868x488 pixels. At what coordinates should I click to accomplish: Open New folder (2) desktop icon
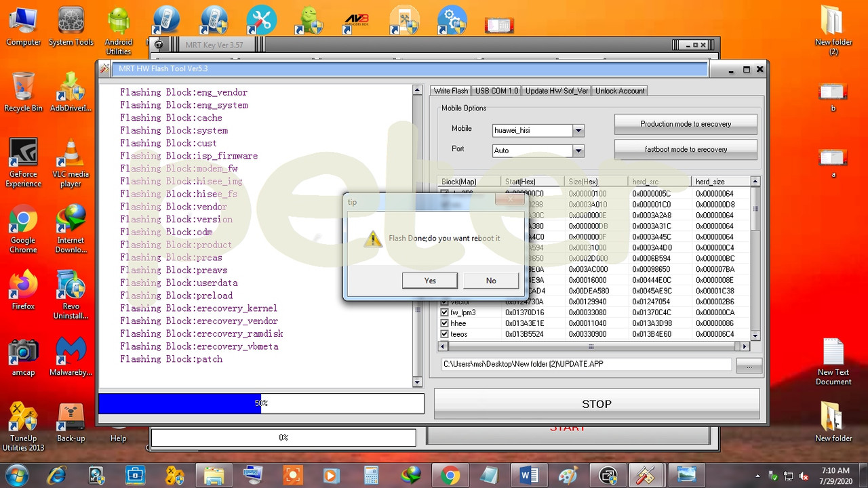point(833,32)
